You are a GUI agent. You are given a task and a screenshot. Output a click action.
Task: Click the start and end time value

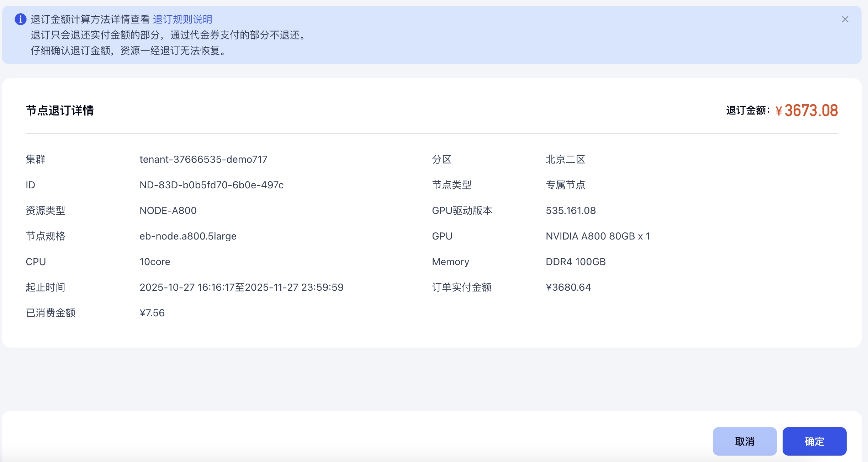pyautogui.click(x=241, y=287)
